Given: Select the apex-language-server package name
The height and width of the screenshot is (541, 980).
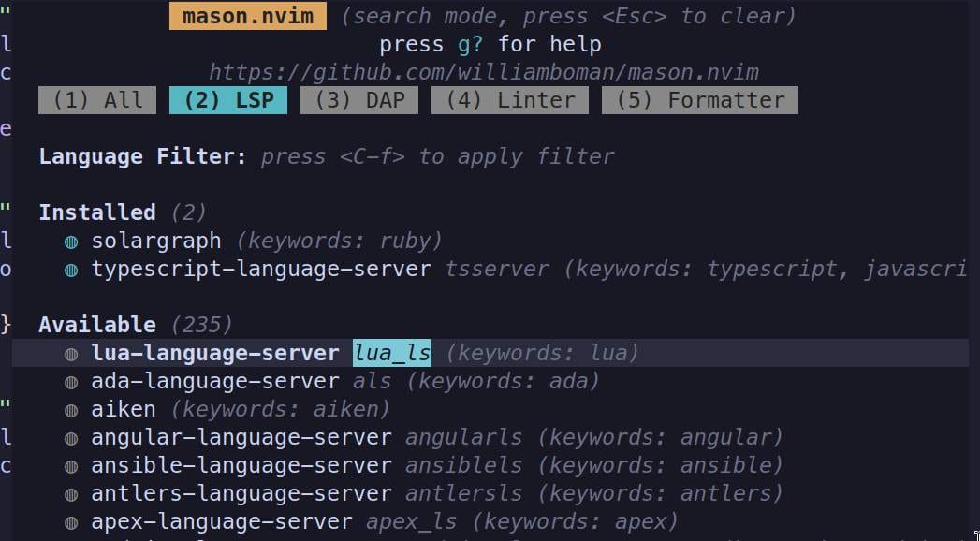Looking at the screenshot, I should (222, 522).
